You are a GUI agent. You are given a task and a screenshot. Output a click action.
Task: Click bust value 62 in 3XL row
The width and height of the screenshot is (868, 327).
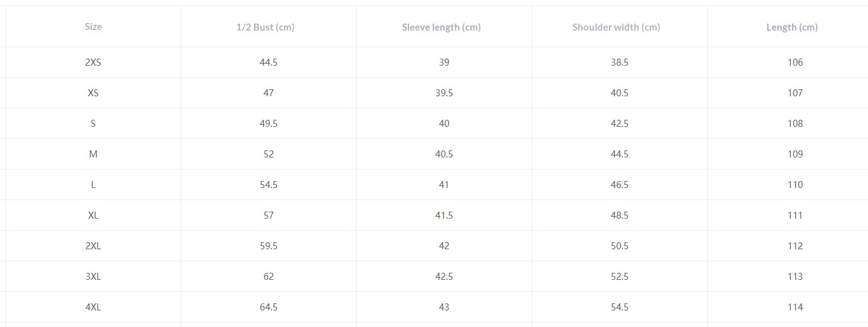coord(269,277)
